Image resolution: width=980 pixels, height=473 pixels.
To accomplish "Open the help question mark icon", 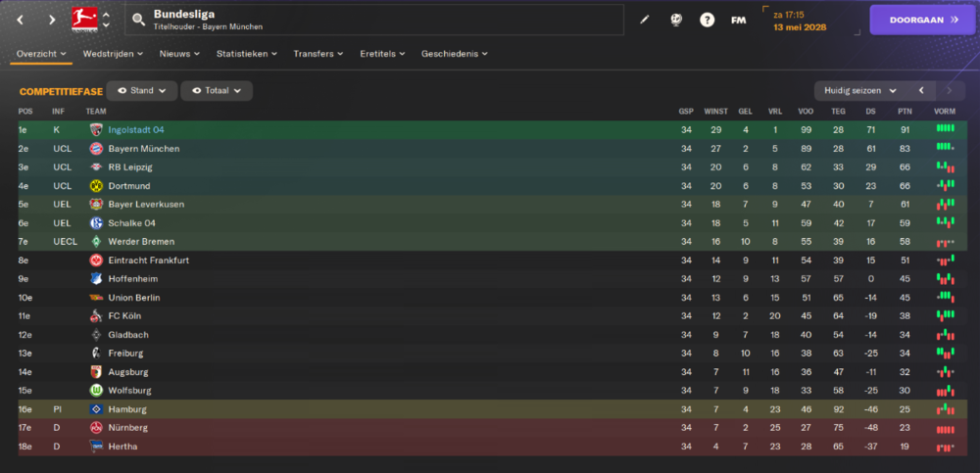I will [x=707, y=20].
